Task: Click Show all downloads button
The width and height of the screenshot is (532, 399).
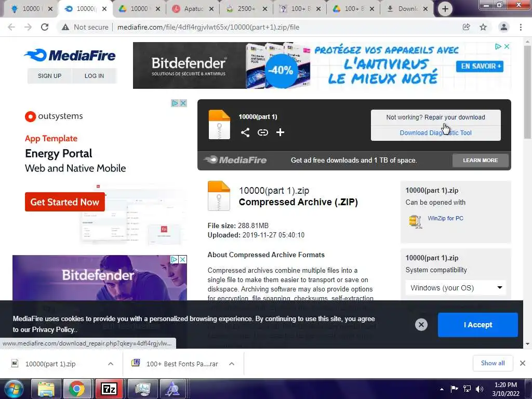Action: tap(493, 363)
